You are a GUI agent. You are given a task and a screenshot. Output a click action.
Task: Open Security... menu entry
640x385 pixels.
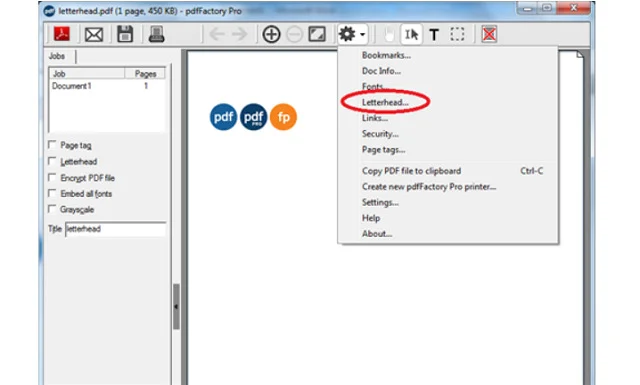(x=380, y=134)
